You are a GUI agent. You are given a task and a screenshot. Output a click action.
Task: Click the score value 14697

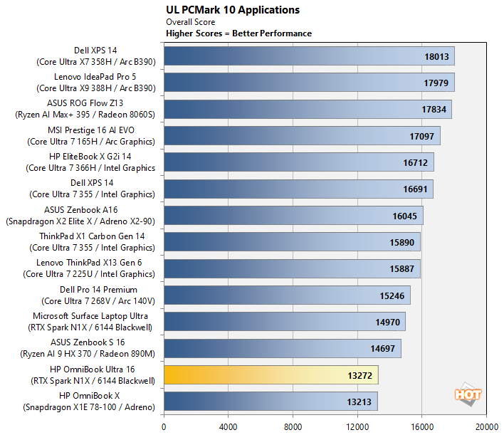click(x=382, y=349)
